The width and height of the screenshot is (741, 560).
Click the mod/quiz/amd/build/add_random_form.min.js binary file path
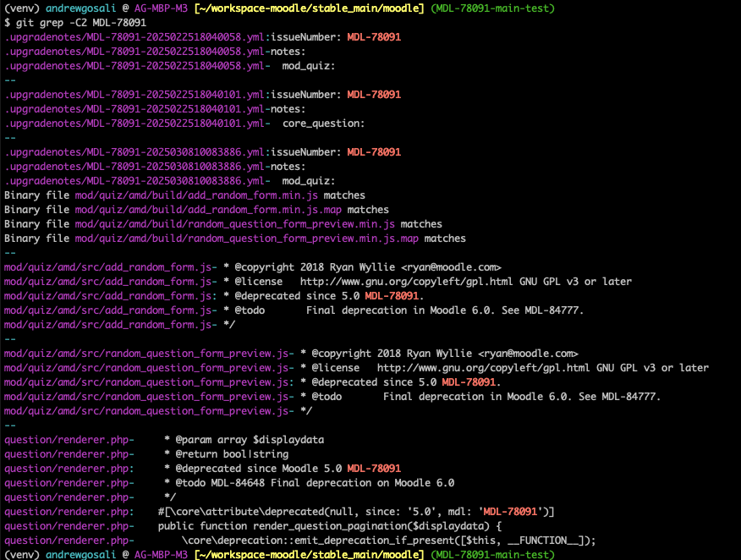(196, 195)
